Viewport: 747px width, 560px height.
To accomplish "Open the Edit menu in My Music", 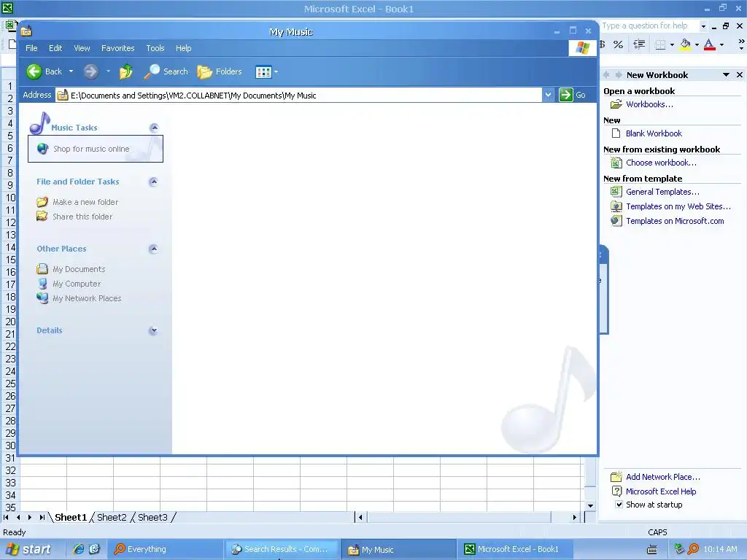I will coord(55,48).
